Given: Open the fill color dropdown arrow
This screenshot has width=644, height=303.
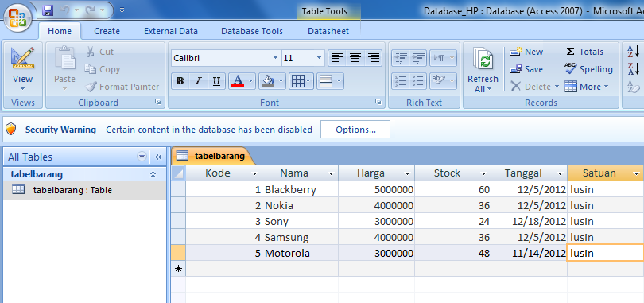Looking at the screenshot, I should (281, 81).
